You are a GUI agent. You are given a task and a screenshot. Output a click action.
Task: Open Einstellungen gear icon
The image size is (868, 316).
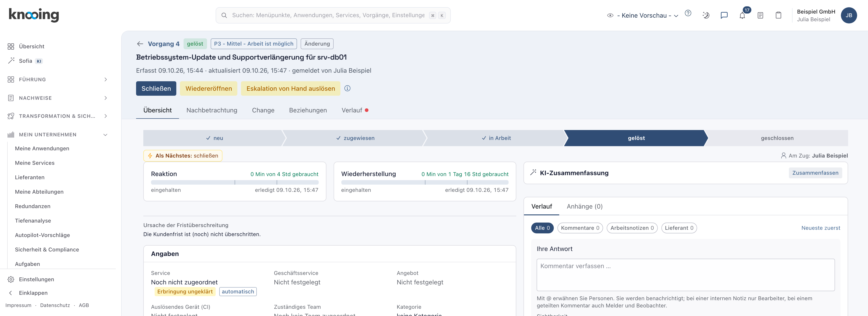coord(11,279)
